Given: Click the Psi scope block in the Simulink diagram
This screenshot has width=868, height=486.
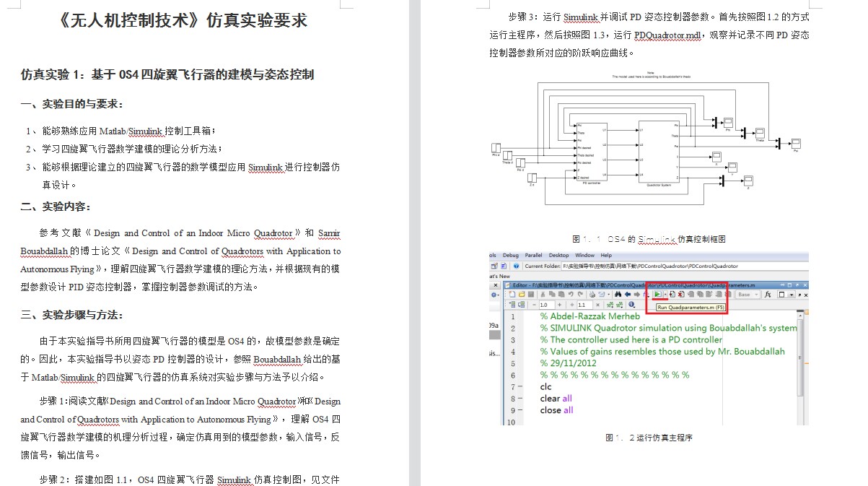Looking at the screenshot, I should point(797,144).
